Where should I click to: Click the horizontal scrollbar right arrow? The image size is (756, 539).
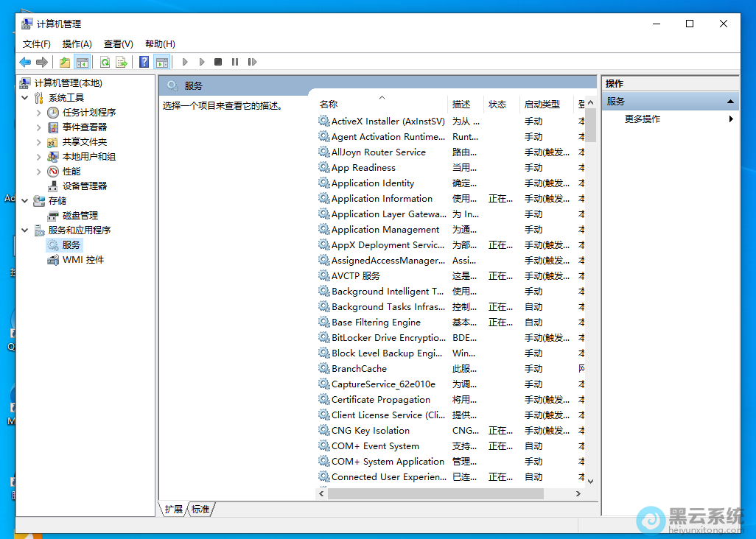(x=578, y=494)
